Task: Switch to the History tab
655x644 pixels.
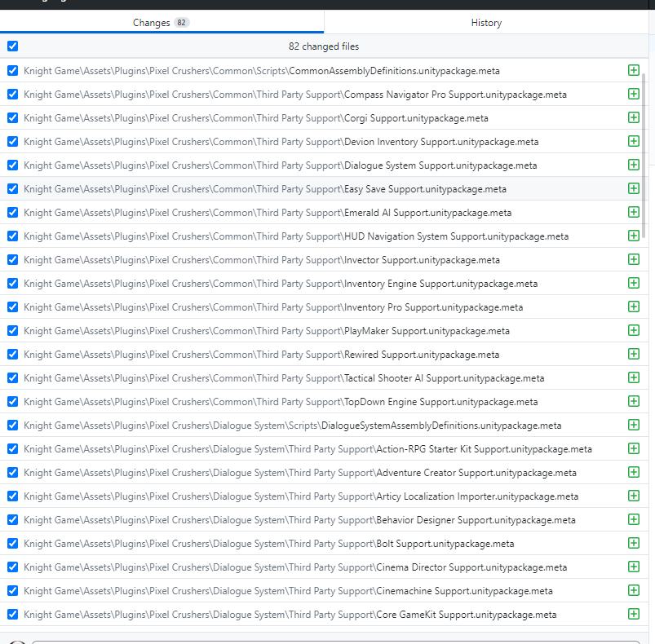Action: [x=486, y=23]
